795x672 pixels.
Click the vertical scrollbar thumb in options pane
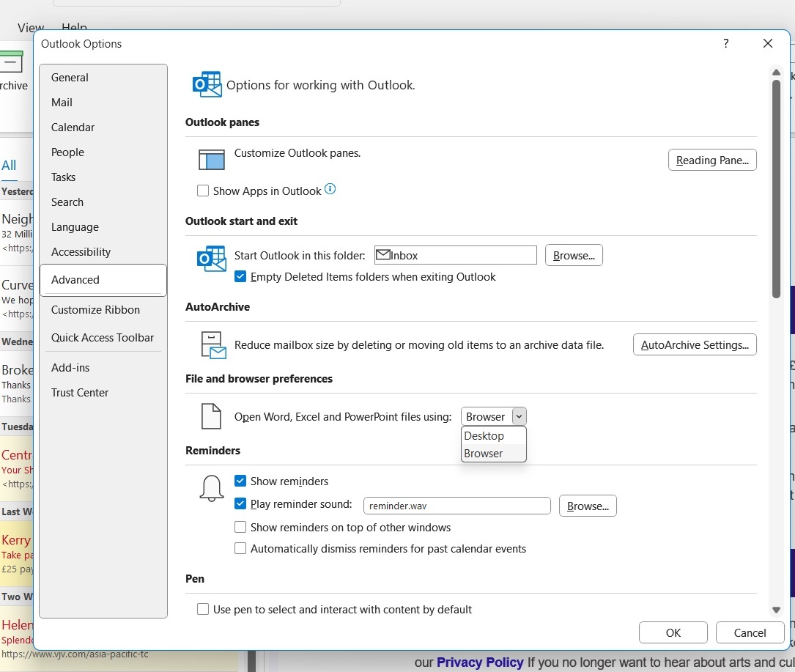tap(776, 188)
